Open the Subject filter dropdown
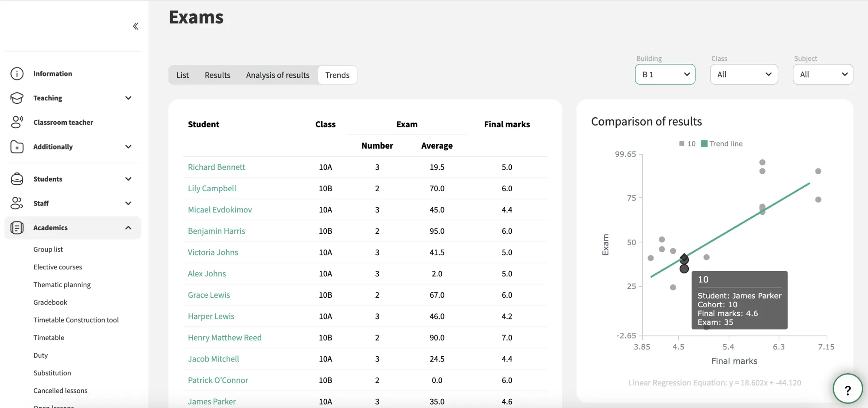The width and height of the screenshot is (868, 408). click(x=823, y=74)
